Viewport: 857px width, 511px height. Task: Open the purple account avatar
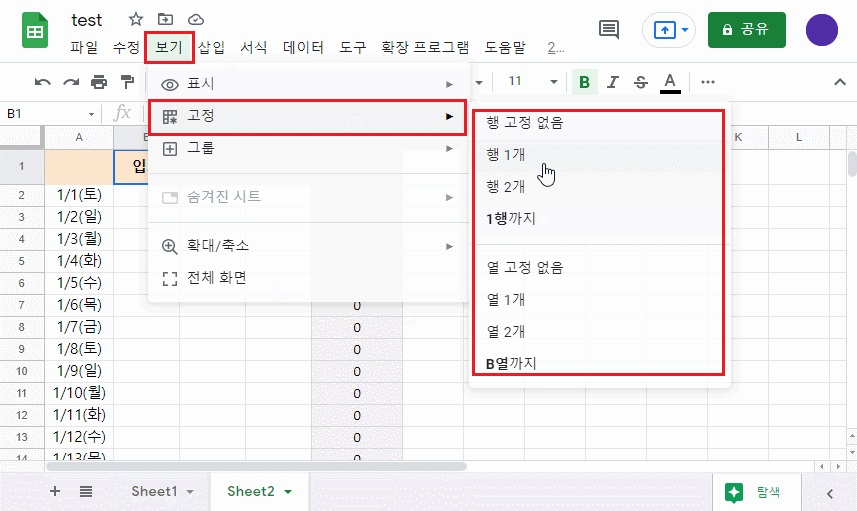point(821,30)
